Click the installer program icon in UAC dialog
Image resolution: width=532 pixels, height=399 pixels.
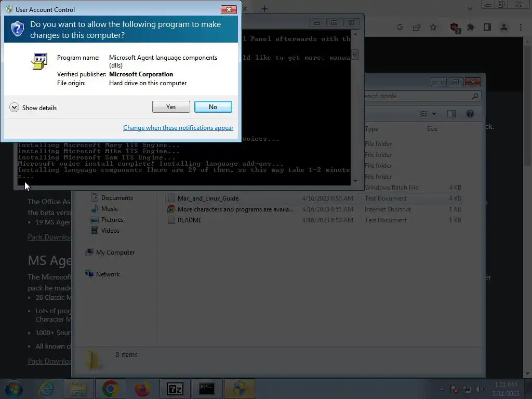39,61
